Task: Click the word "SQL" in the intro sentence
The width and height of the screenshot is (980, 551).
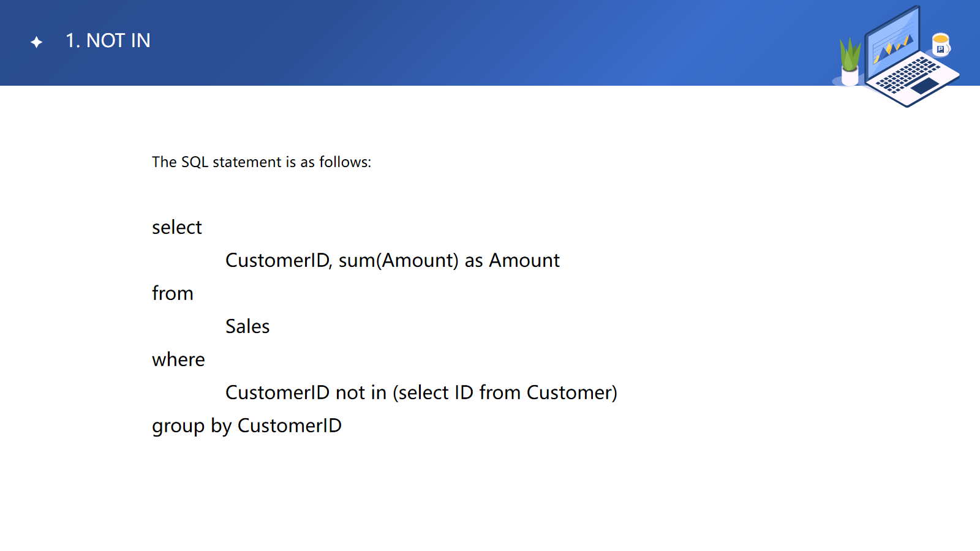Action: tap(195, 162)
